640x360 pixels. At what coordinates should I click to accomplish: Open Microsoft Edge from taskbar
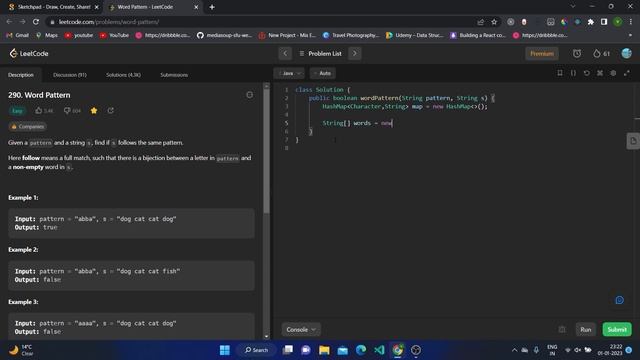361,350
